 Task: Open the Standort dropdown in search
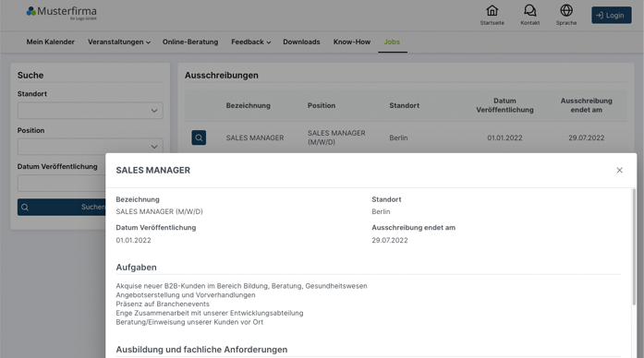tap(90, 111)
